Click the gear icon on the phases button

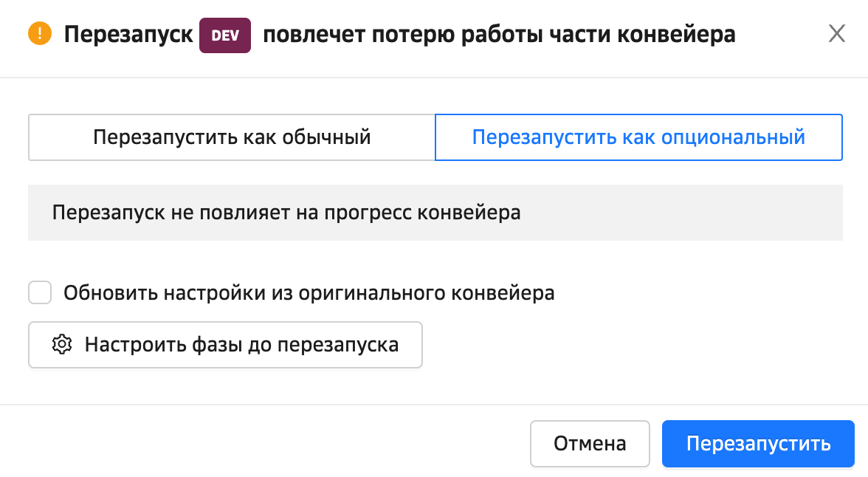pyautogui.click(x=62, y=345)
